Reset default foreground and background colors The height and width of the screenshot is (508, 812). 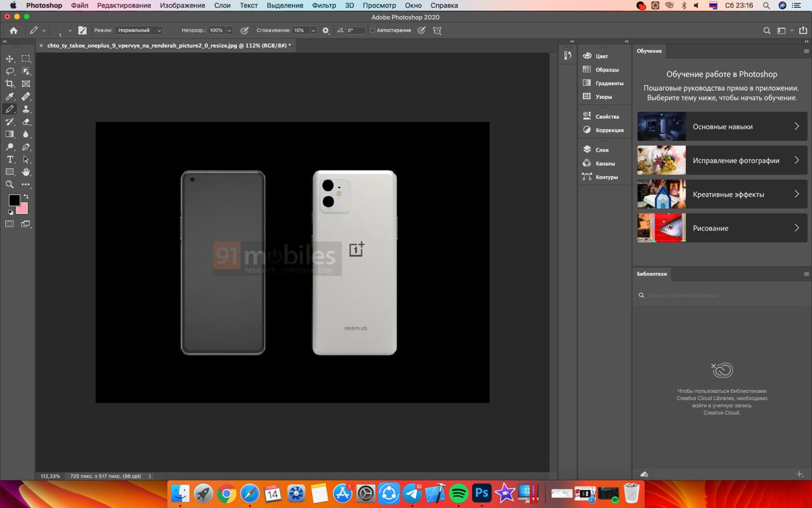click(10, 212)
